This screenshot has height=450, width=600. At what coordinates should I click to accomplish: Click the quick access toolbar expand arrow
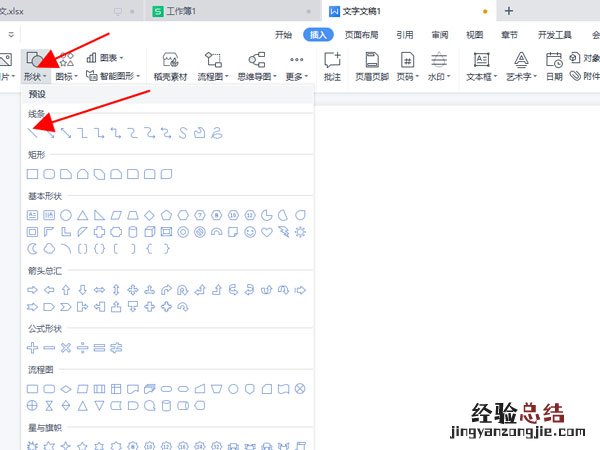11,35
